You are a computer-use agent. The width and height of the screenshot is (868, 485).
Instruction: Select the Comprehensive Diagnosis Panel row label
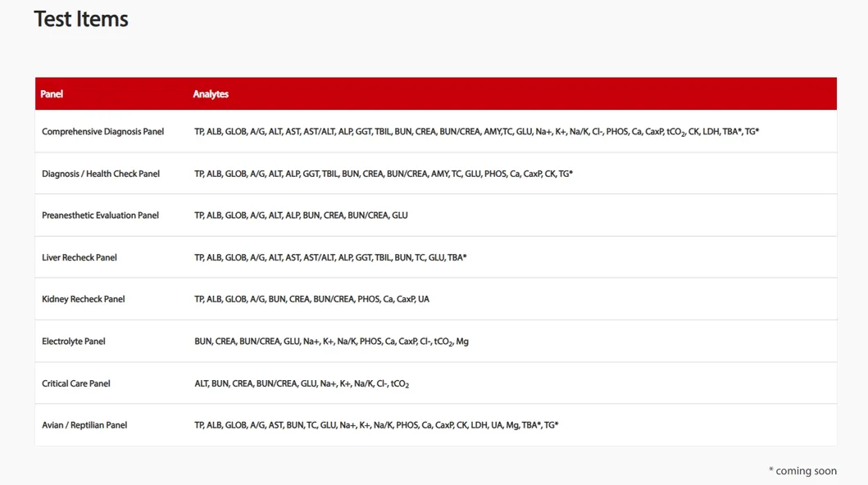click(x=102, y=132)
